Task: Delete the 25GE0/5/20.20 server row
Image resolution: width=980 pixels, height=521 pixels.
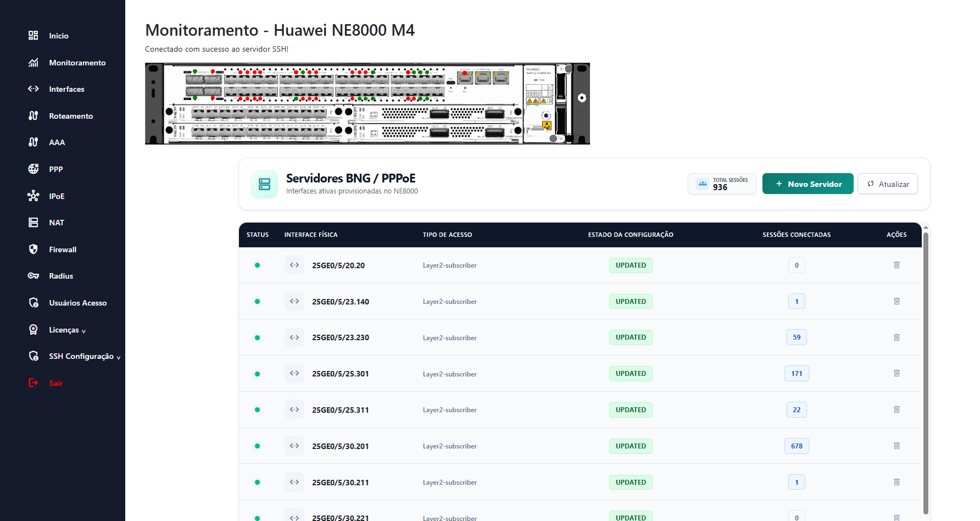Action: pyautogui.click(x=897, y=265)
